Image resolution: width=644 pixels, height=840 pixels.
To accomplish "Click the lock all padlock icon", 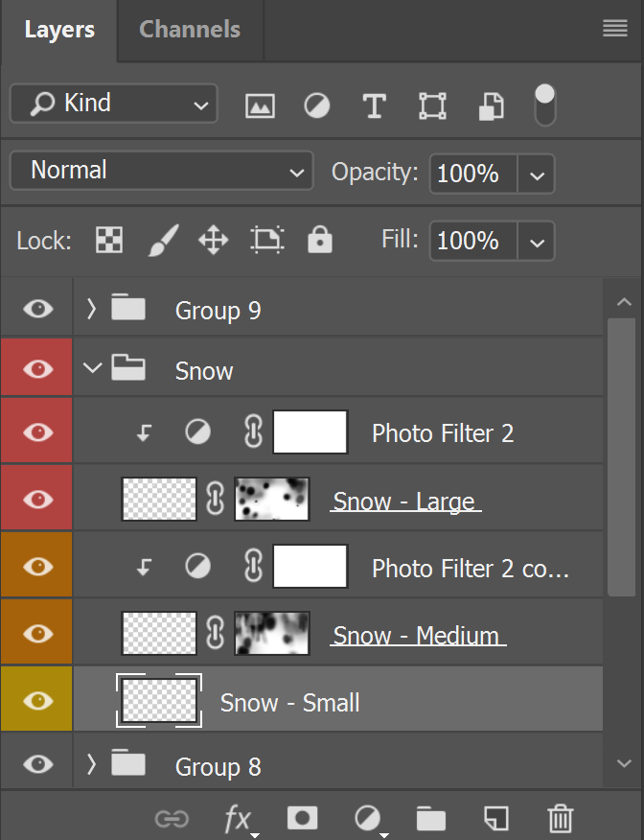I will [319, 239].
